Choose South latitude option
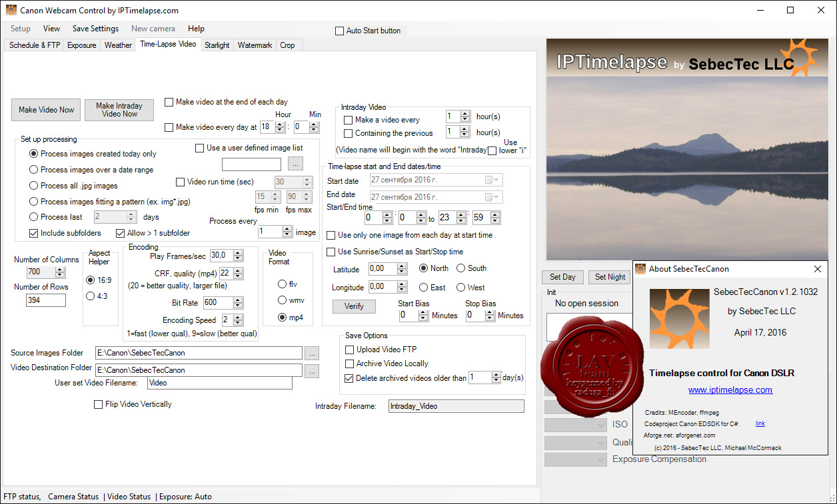This screenshot has width=837, height=504. (461, 268)
